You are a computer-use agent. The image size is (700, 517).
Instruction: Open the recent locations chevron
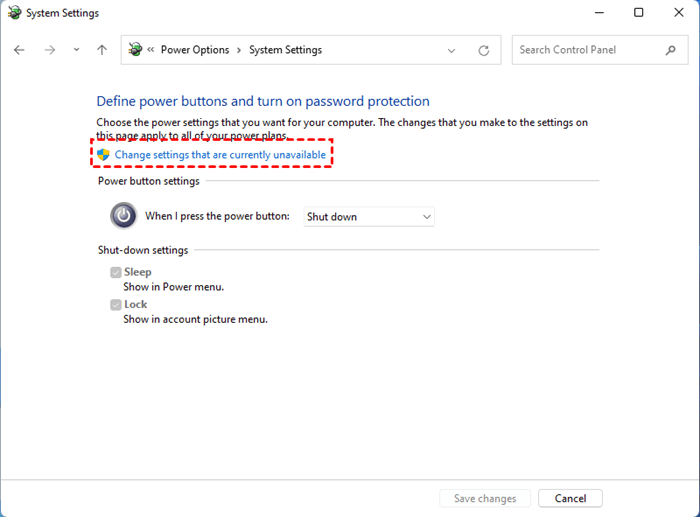point(76,50)
